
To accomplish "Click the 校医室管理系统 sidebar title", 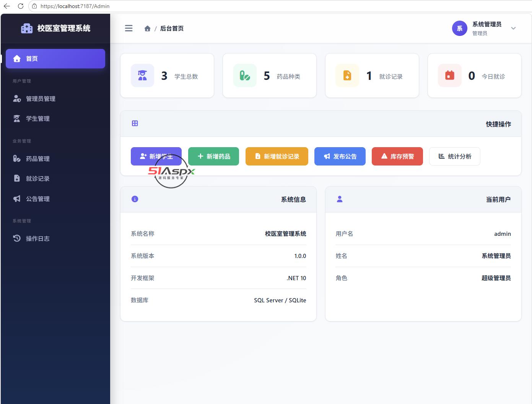I will 64,28.
